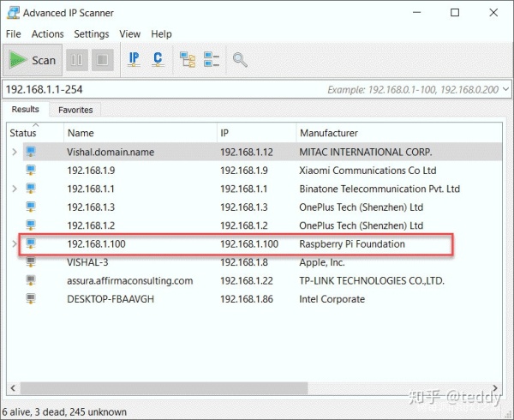This screenshot has width=514, height=420.
Task: Click Intel Corporate manufacturer cell
Action: (332, 298)
